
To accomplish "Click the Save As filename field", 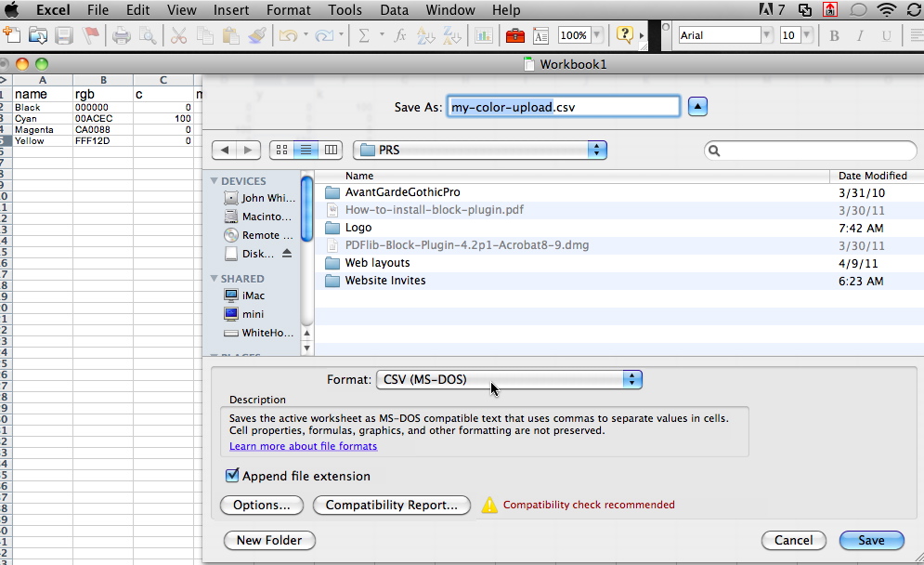I will pyautogui.click(x=564, y=107).
